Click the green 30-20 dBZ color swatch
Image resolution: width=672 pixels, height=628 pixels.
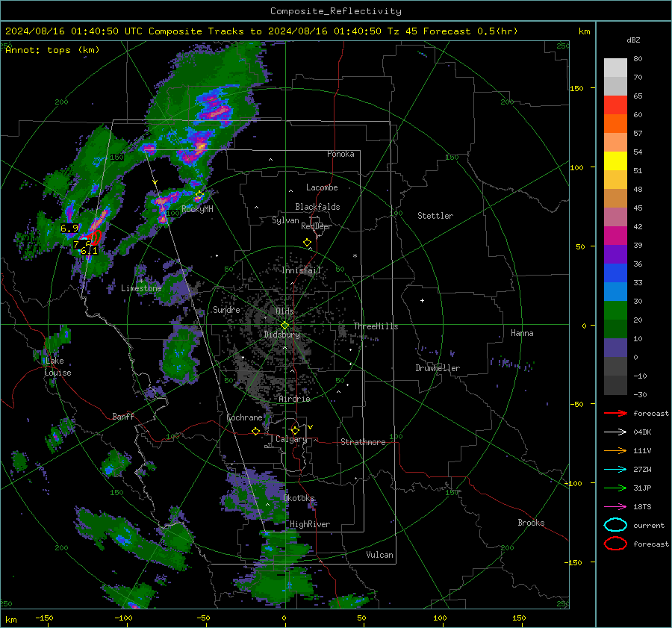click(x=615, y=311)
